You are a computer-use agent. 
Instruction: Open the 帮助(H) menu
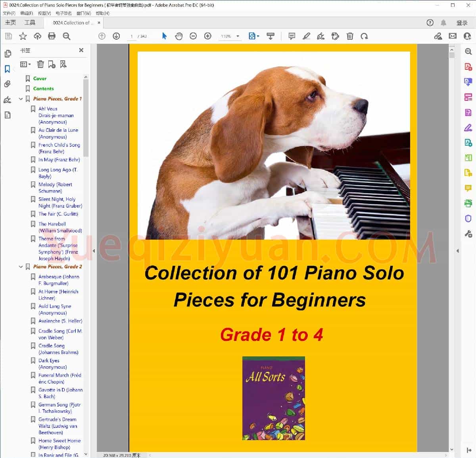102,13
